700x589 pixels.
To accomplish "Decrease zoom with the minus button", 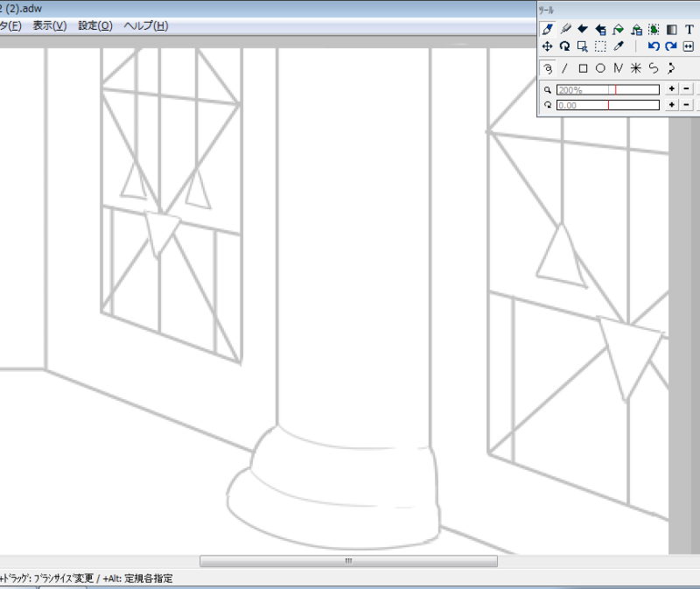I will coord(687,89).
